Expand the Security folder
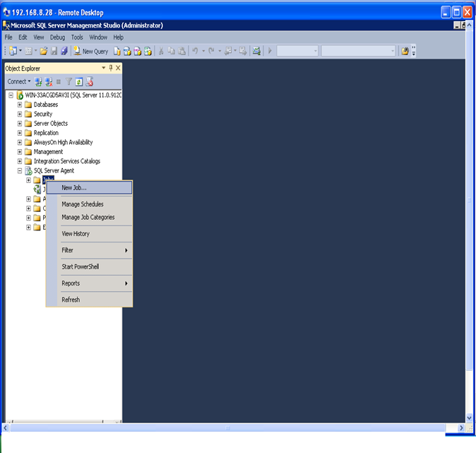Screen dimensions: 476x453 point(20,114)
